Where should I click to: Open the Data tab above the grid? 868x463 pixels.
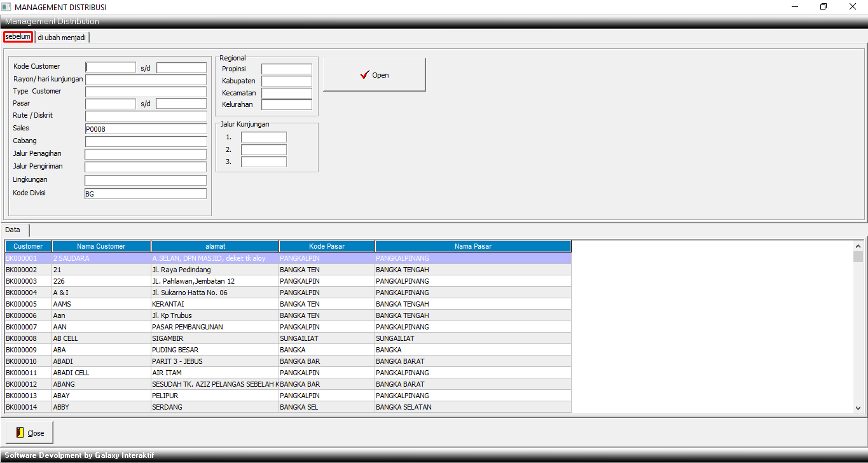13,230
